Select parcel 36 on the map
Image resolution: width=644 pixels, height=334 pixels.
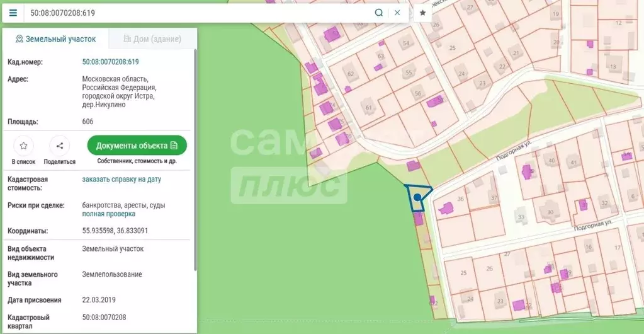coord(460,199)
